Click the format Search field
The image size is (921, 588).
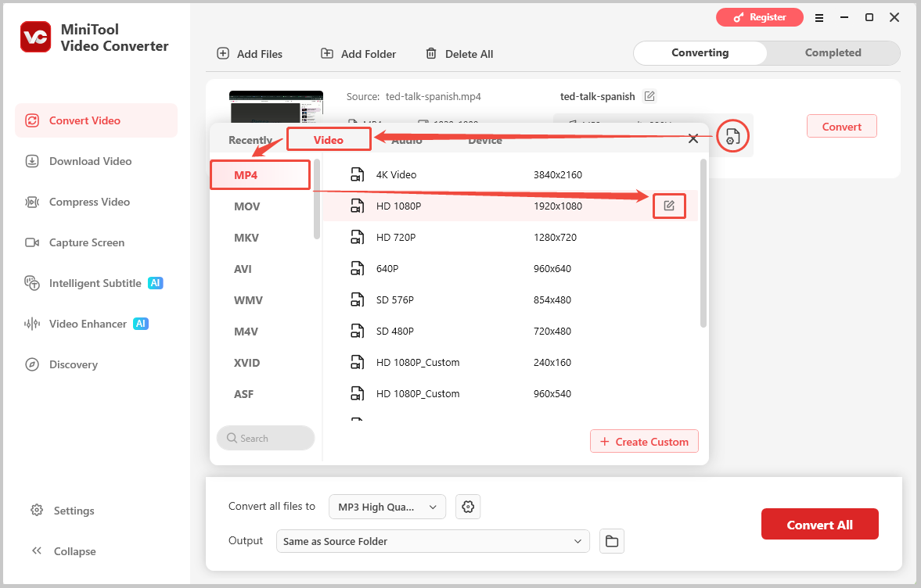265,439
